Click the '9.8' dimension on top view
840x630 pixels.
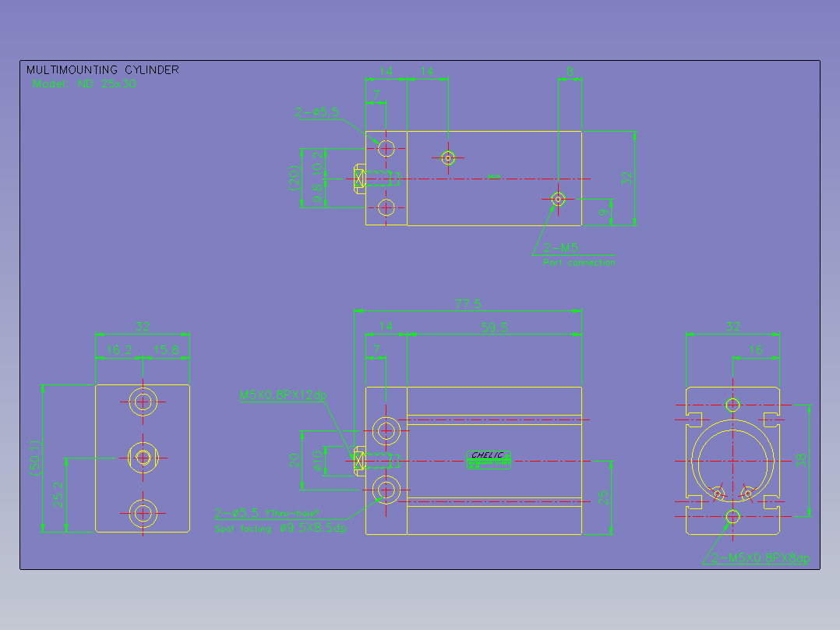[318, 193]
